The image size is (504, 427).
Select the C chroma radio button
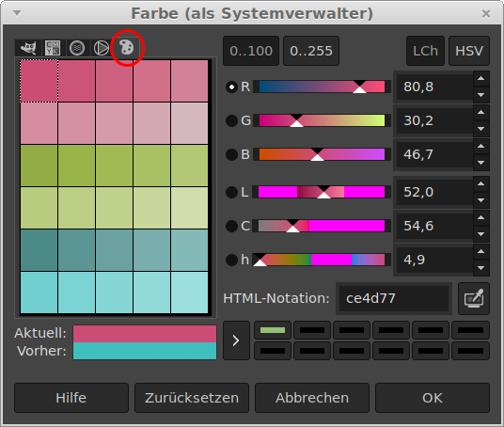[x=231, y=226]
